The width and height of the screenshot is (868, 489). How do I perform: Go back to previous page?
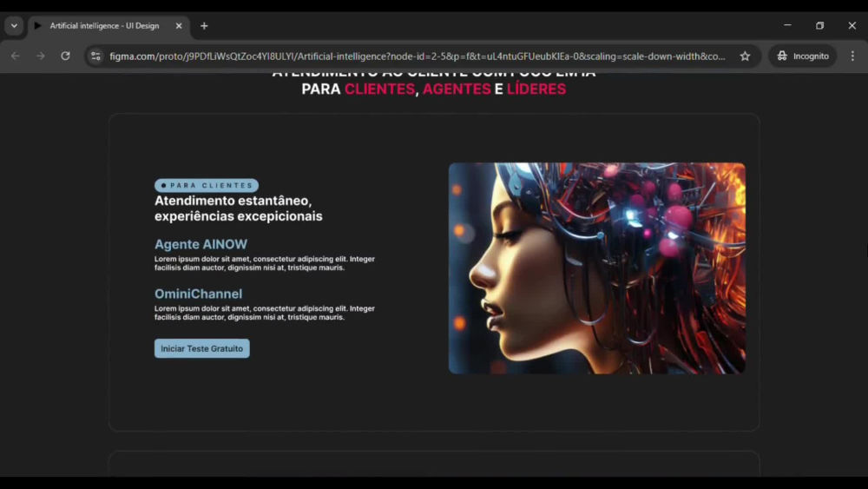[x=16, y=56]
